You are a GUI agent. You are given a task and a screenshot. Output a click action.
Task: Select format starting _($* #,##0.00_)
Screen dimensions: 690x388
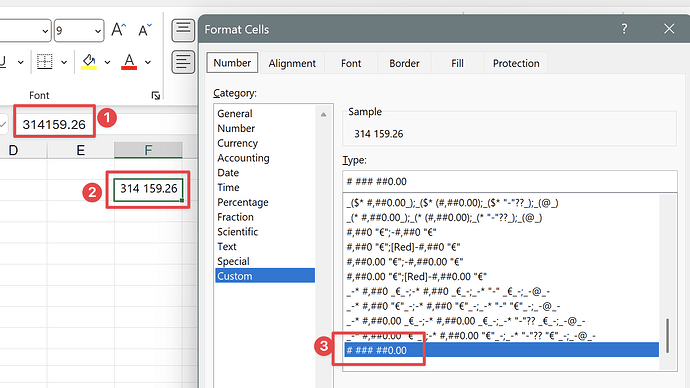coord(501,202)
